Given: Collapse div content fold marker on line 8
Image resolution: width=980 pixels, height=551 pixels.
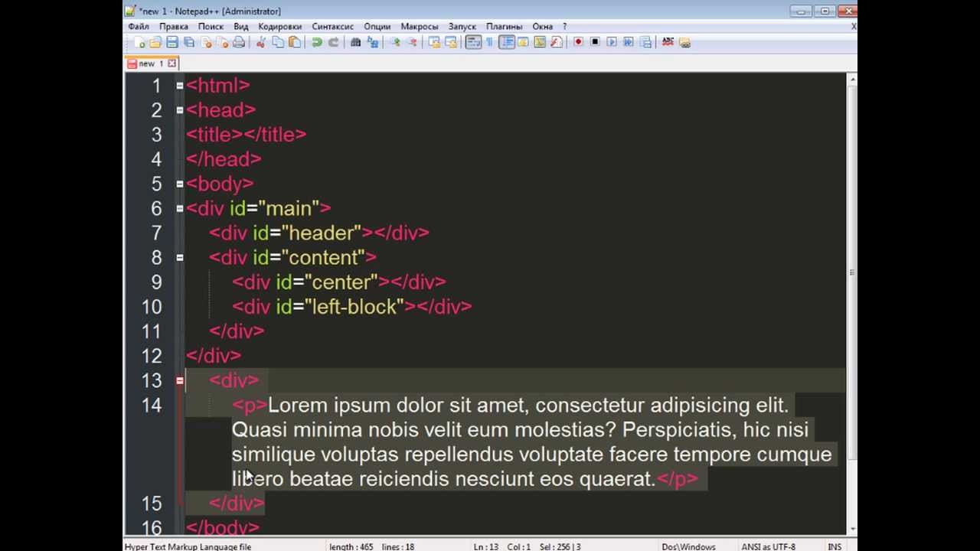Looking at the screenshot, I should tap(180, 257).
